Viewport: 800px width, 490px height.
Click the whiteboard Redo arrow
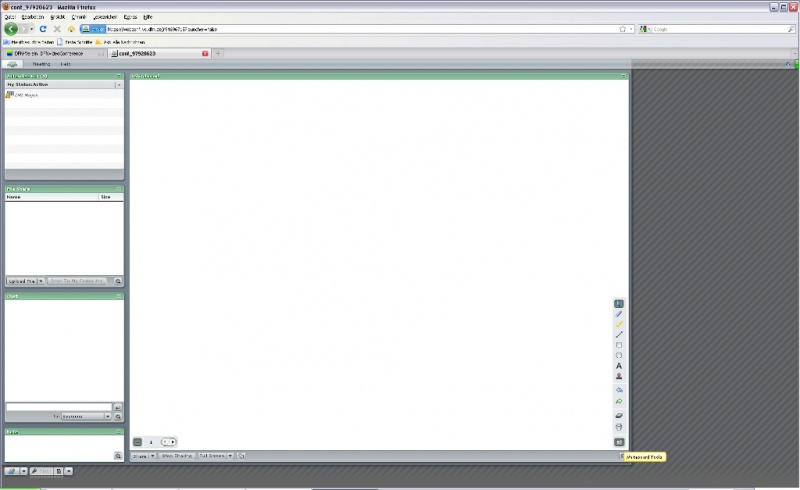click(619, 401)
